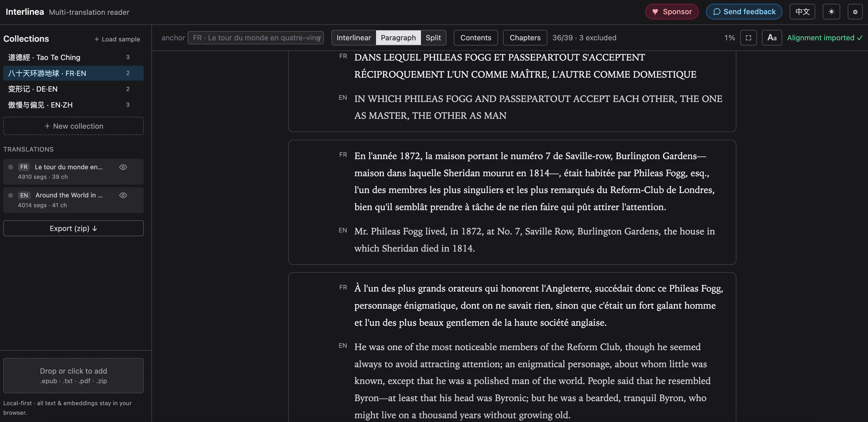Select the 道德經 · Tao Te Ching collection
Viewport: 868px width, 422px height.
click(73, 57)
